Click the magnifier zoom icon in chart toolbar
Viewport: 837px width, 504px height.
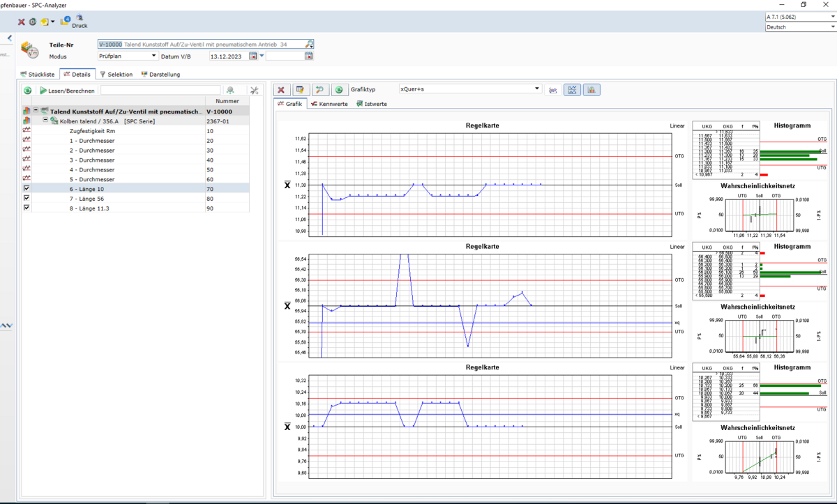321,90
